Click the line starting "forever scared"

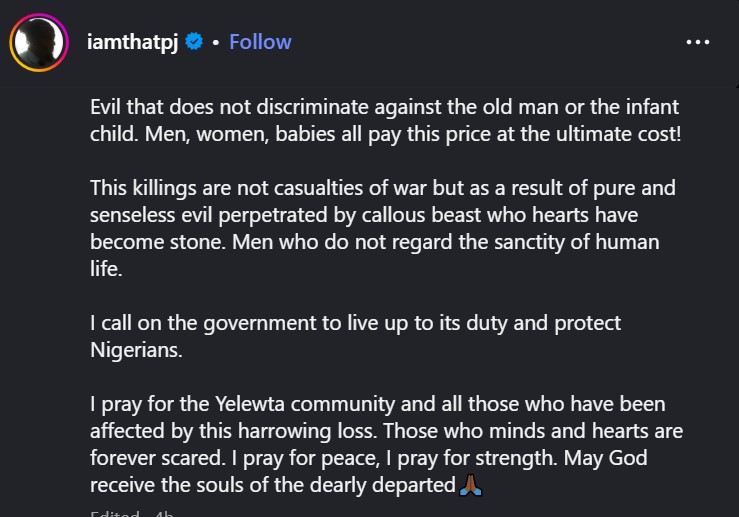click(369, 458)
